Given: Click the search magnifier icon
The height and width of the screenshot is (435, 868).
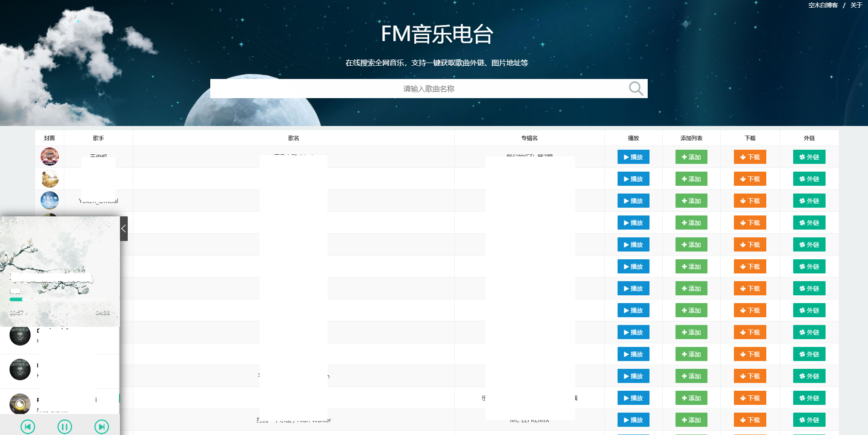Looking at the screenshot, I should pyautogui.click(x=635, y=88).
